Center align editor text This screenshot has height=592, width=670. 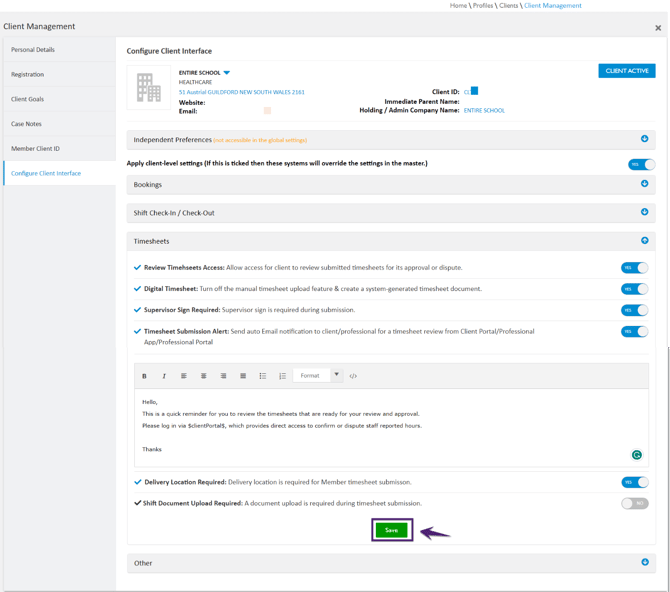click(203, 376)
